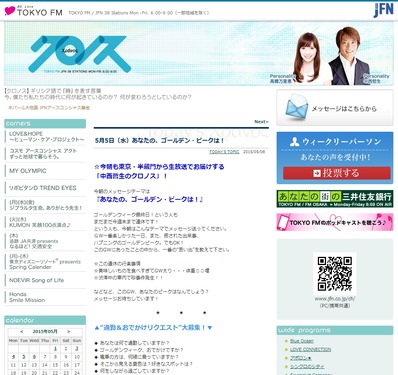
Task: Open シンクロのシティ program link
Action: (x=307, y=366)
